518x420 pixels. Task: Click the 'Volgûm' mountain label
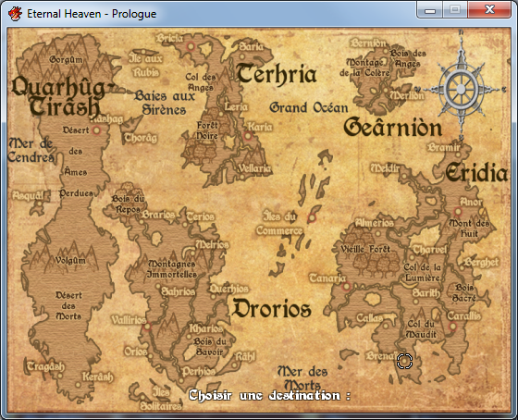[70, 260]
